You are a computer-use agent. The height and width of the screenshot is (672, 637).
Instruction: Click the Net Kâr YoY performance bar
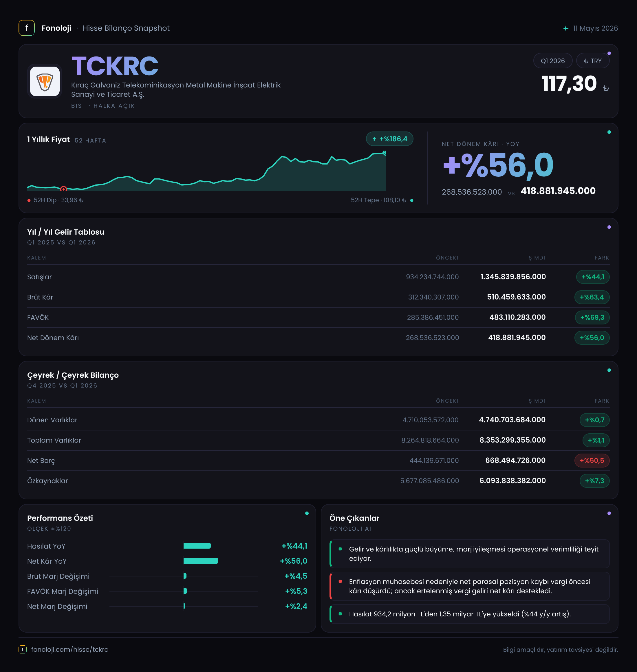[201, 561]
